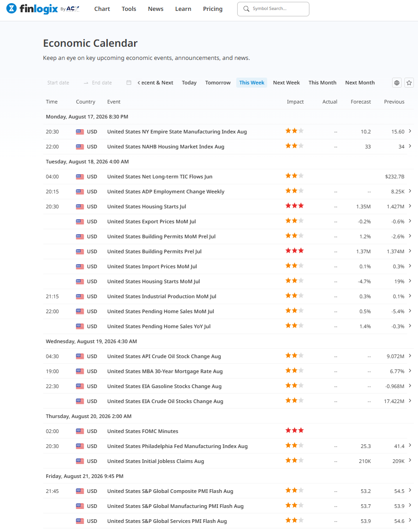Expand the Building Permits Prel Jul row
Image resolution: width=418 pixels, height=532 pixels.
coord(410,251)
